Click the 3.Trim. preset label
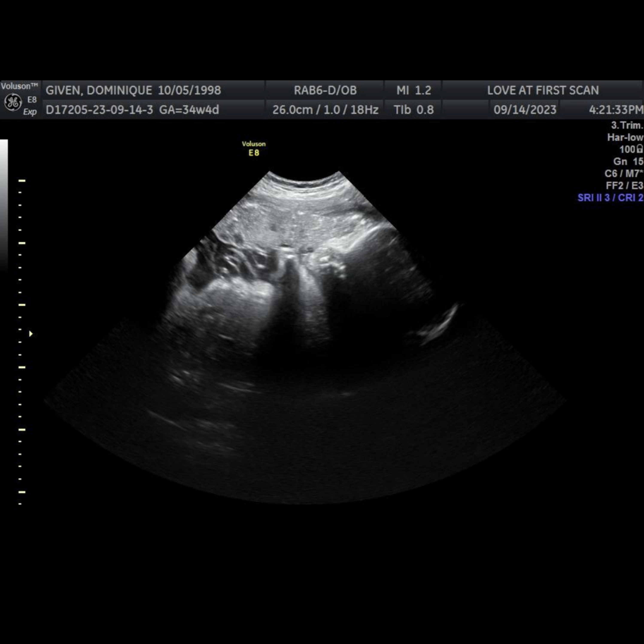 (627, 125)
